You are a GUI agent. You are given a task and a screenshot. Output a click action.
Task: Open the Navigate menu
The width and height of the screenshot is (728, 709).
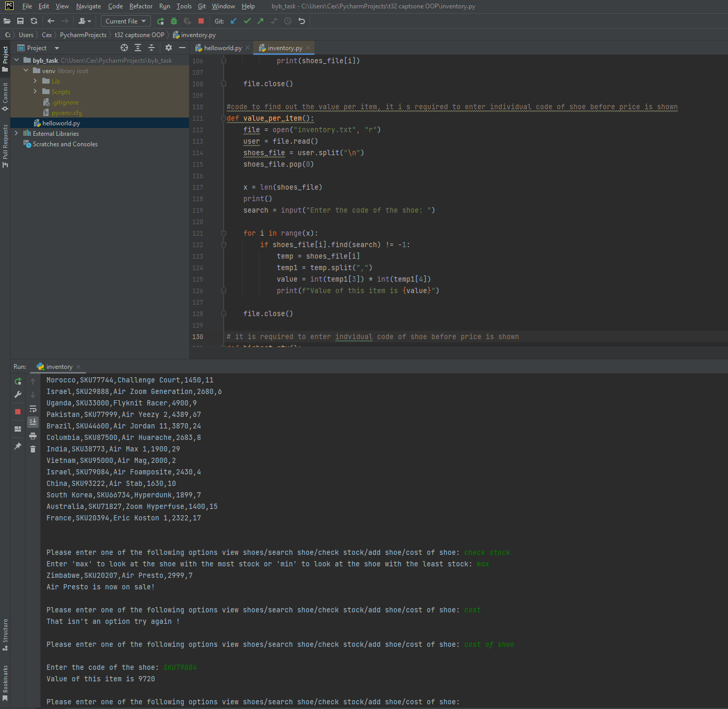[x=88, y=6]
